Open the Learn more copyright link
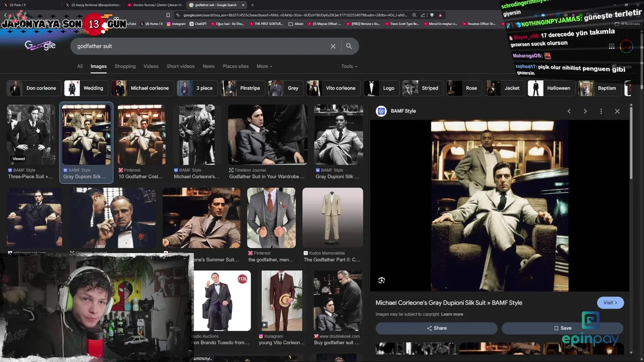This screenshot has height=362, width=644. pyautogui.click(x=452, y=314)
